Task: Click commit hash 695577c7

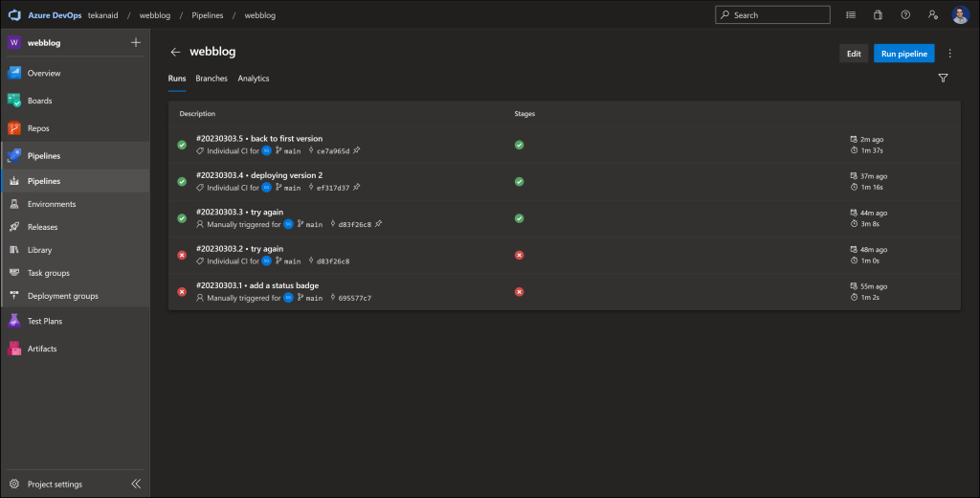Action: pos(354,299)
